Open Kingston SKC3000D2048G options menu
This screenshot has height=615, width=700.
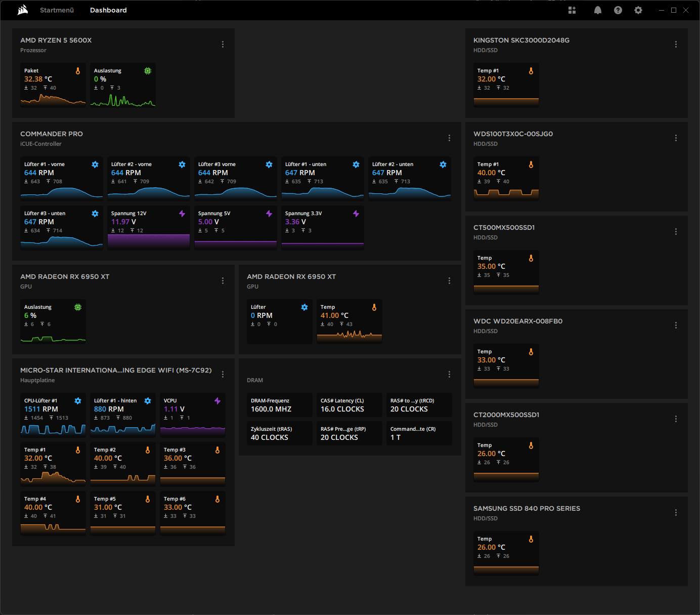pyautogui.click(x=676, y=45)
